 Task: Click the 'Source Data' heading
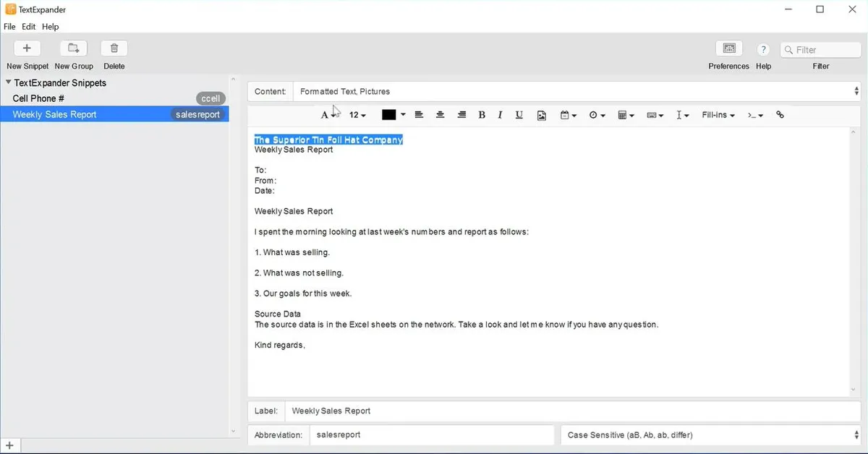[x=278, y=314]
